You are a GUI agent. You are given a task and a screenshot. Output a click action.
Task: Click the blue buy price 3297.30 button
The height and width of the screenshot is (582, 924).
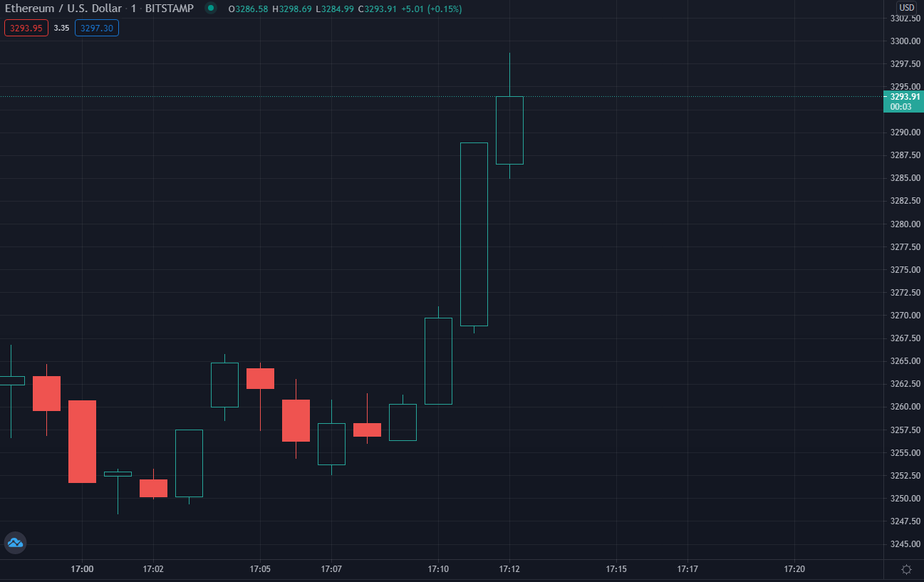(x=97, y=28)
